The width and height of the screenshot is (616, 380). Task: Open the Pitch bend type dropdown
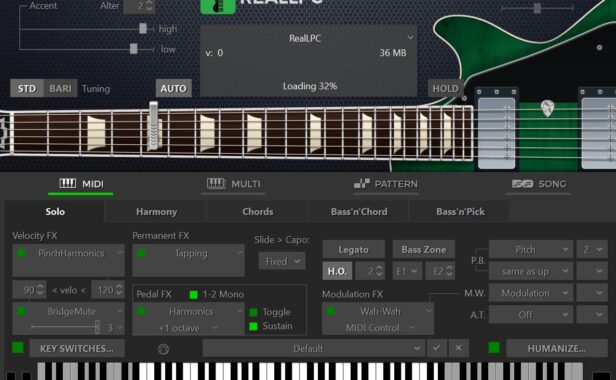[530, 250]
